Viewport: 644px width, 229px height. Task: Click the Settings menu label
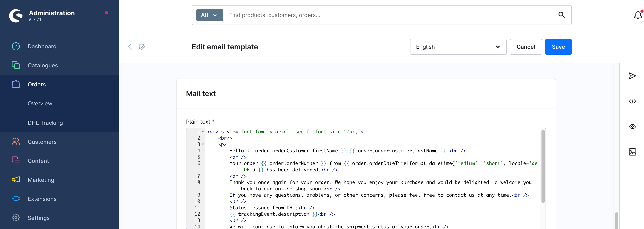(39, 218)
